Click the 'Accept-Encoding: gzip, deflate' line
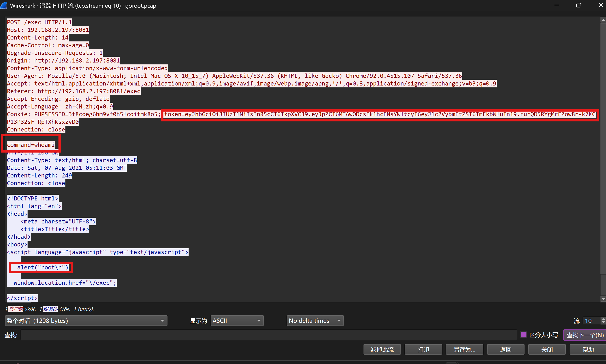The image size is (606, 364). point(58,99)
